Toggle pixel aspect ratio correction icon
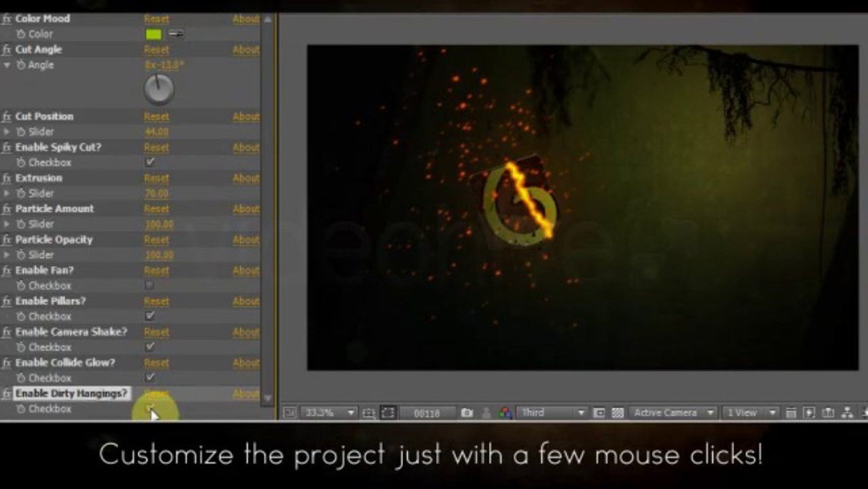The image size is (868, 489). pos(791,412)
